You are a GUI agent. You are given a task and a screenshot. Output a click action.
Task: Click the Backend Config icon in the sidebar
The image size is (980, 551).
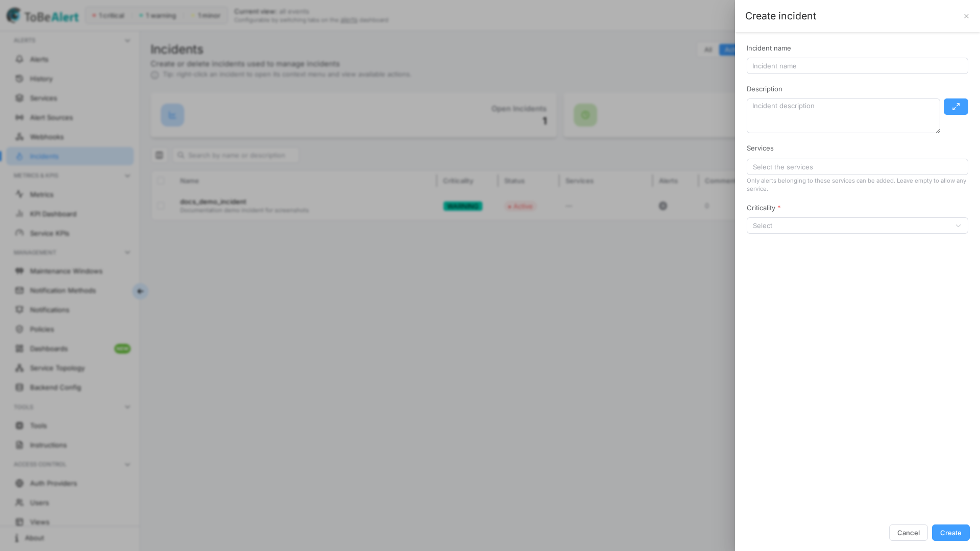pos(19,387)
